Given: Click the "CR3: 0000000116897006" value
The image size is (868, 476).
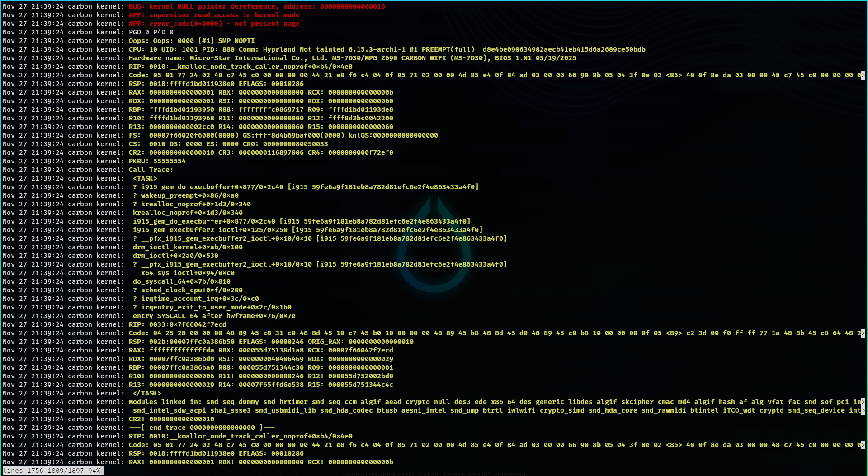Looking at the screenshot, I should click(x=261, y=153).
